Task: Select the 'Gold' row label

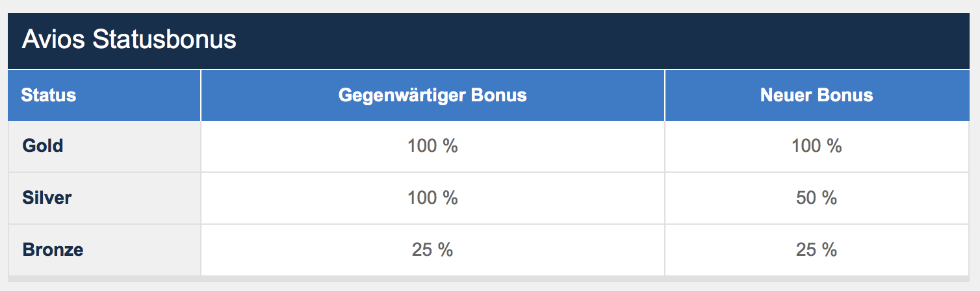Action: tap(43, 145)
